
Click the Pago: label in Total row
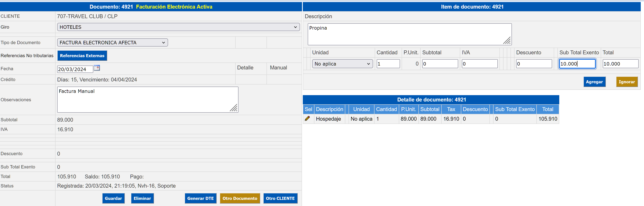click(x=137, y=177)
